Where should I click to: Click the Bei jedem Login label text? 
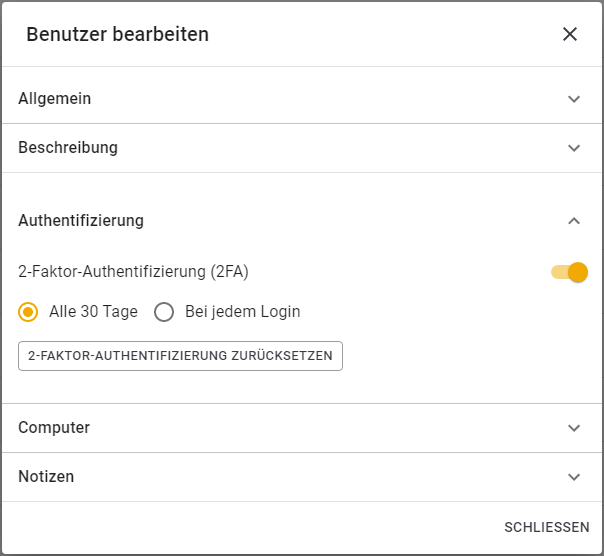[x=243, y=312]
